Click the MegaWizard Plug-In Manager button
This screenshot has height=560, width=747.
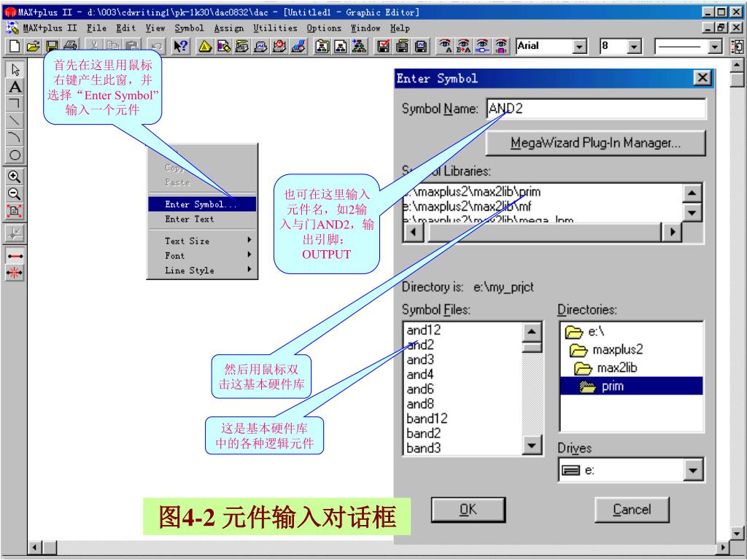[x=595, y=143]
